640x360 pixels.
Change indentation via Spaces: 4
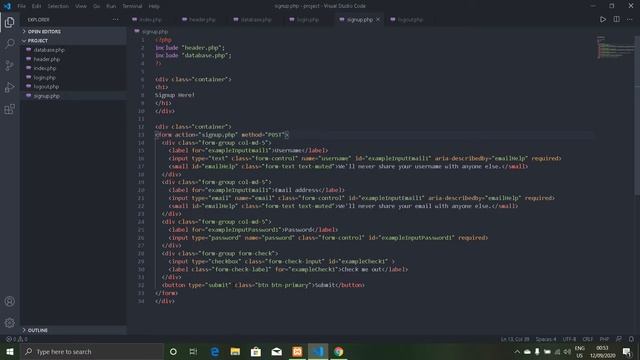[x=546, y=339]
